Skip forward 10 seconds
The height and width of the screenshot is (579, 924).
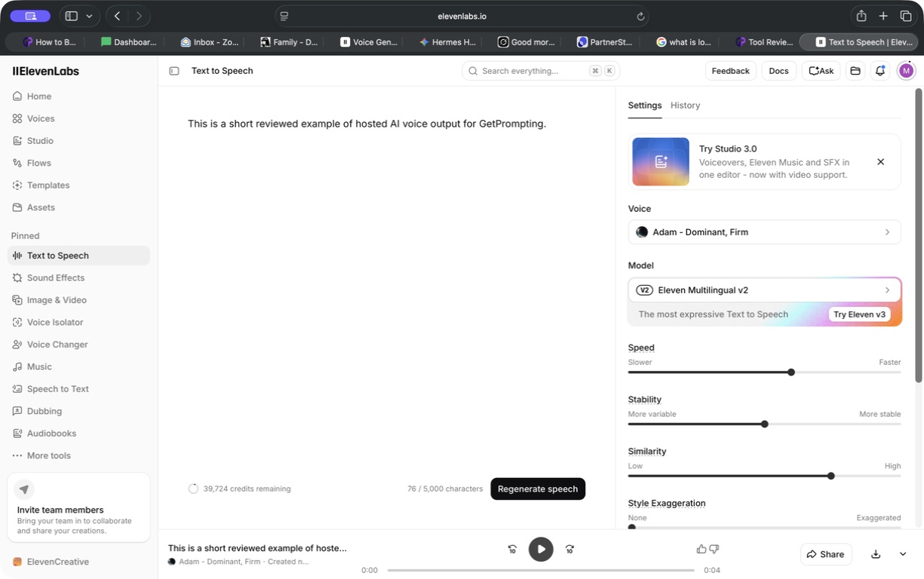point(569,550)
